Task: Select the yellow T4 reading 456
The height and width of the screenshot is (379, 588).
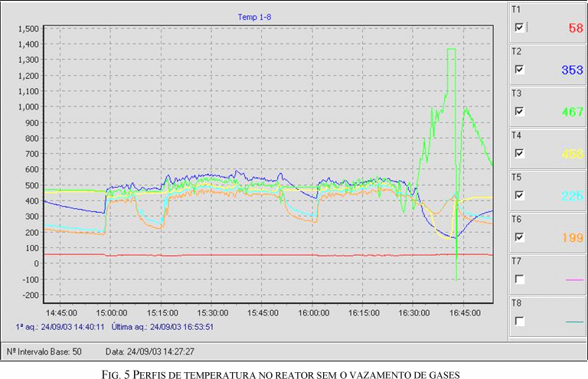Action: [x=571, y=154]
